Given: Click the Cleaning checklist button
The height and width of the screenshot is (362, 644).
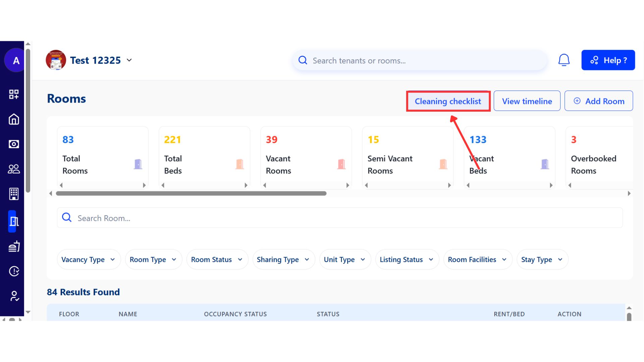Looking at the screenshot, I should click(x=448, y=101).
